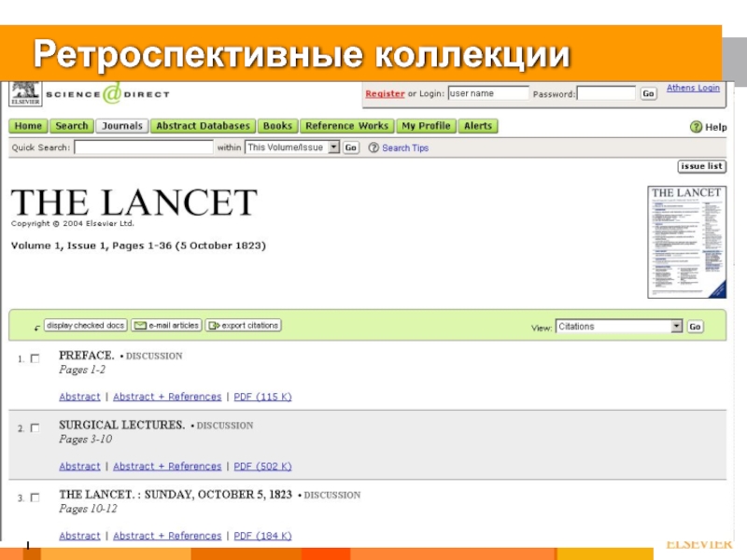This screenshot has height=560, width=747.
Task: Open the This Volume/Issue dropdown
Action: pos(292,147)
